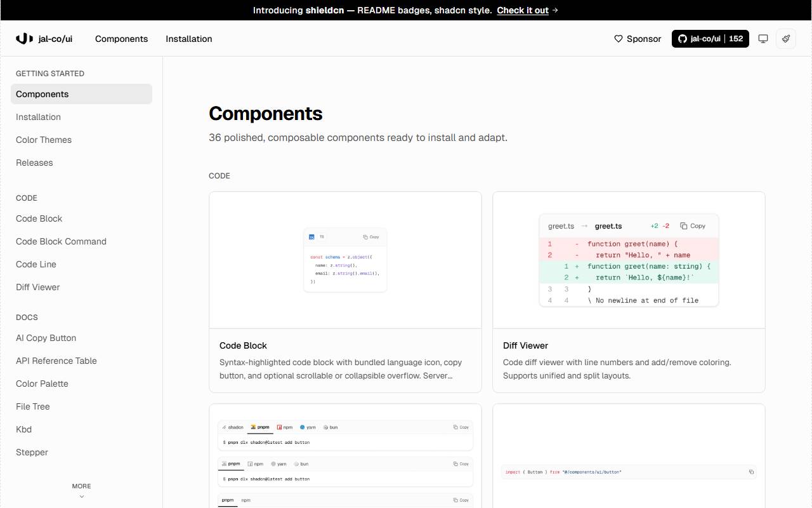The image size is (812, 508).
Task: Click the jal-co/ui logo icon
Action: (x=24, y=39)
